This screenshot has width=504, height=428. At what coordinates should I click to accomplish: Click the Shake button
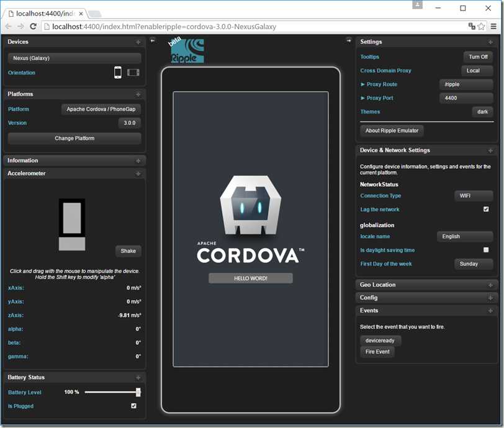(128, 251)
